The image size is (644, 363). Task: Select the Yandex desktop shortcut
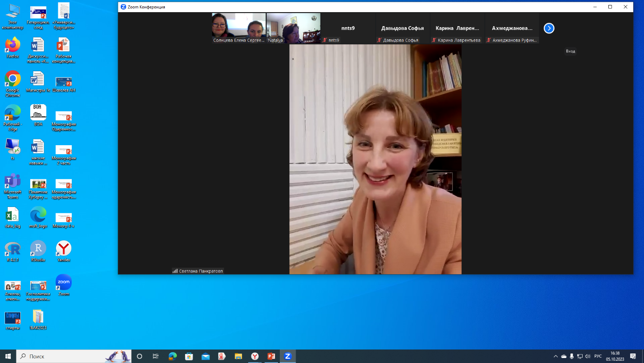(x=64, y=252)
